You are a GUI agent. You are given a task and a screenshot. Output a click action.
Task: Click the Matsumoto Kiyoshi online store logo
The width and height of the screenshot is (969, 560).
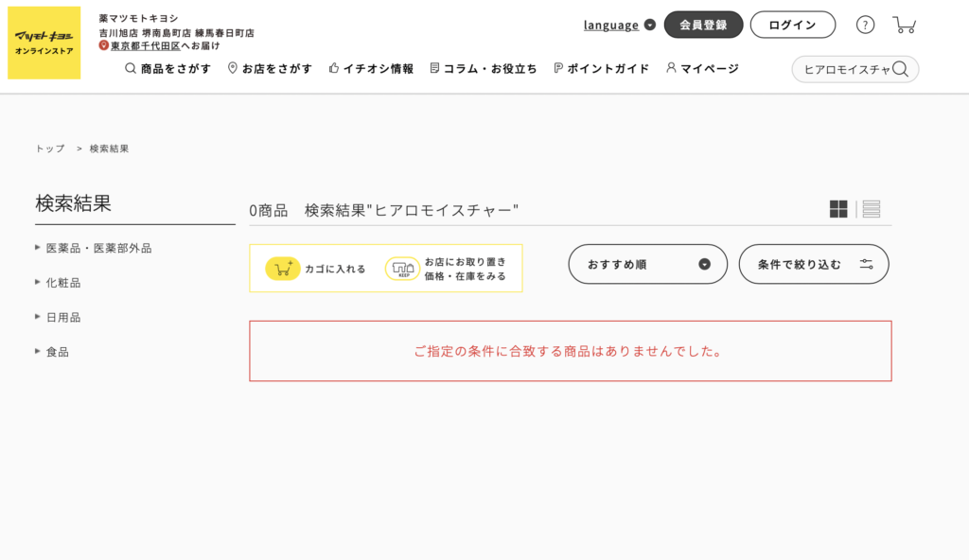(44, 43)
